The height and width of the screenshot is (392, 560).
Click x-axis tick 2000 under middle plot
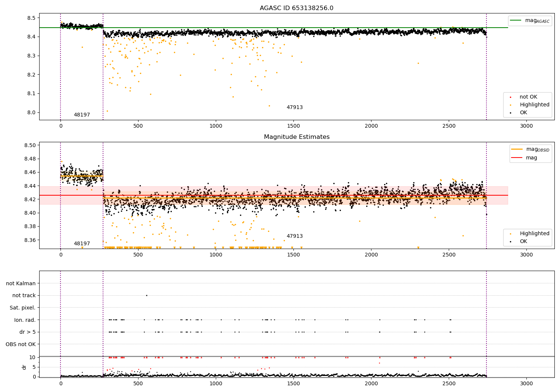[x=371, y=255]
